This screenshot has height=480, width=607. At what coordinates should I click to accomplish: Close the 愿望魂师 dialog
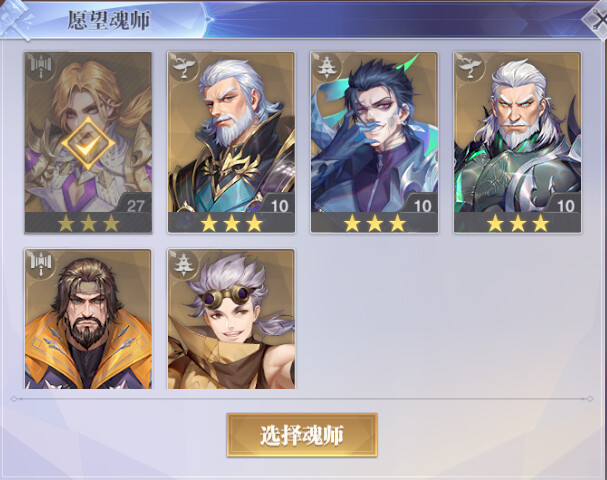[x=597, y=20]
